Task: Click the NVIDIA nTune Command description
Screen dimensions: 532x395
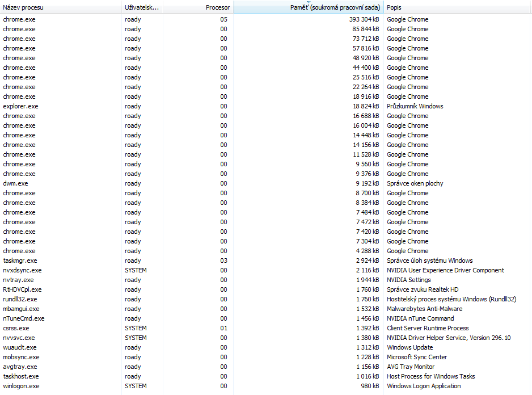Action: click(x=420, y=318)
